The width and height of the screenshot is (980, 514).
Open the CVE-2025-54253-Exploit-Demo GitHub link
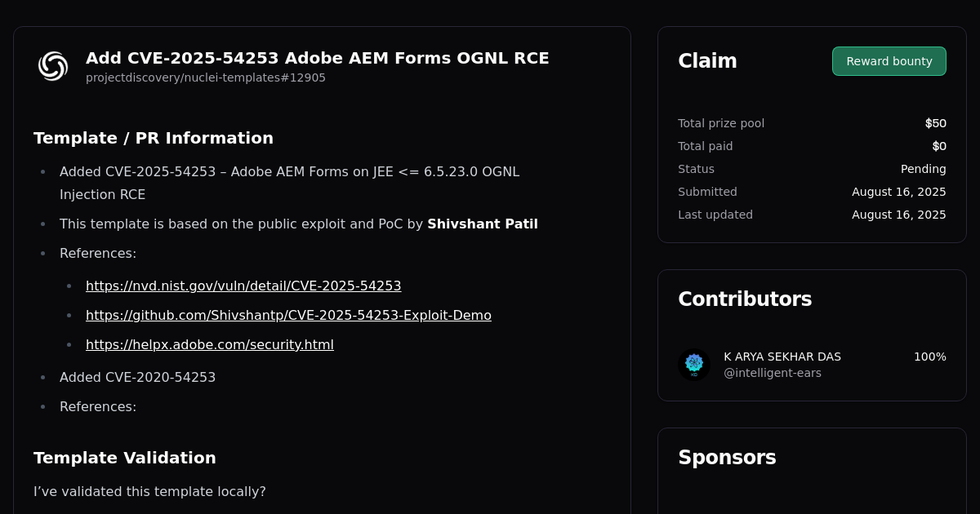[x=288, y=315]
